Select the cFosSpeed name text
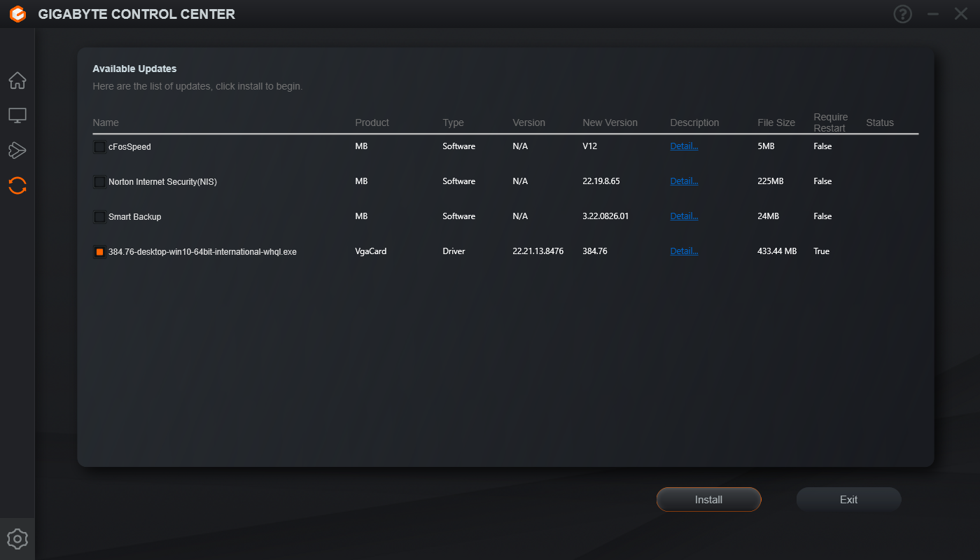980x560 pixels. (x=129, y=147)
